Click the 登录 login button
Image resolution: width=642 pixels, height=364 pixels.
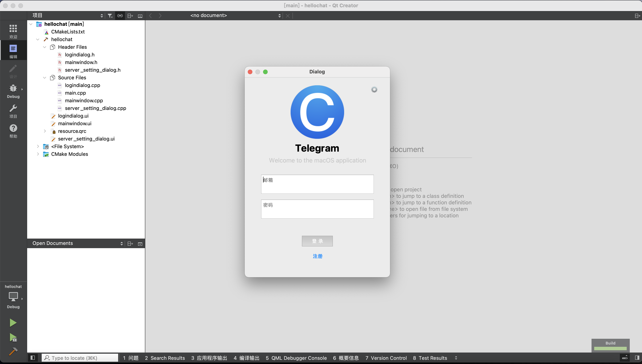click(x=317, y=241)
